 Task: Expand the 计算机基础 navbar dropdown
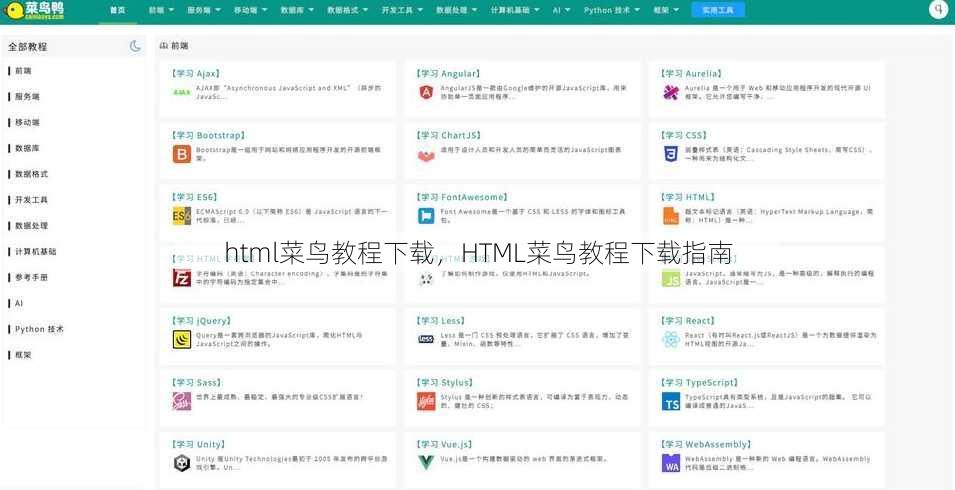(515, 10)
